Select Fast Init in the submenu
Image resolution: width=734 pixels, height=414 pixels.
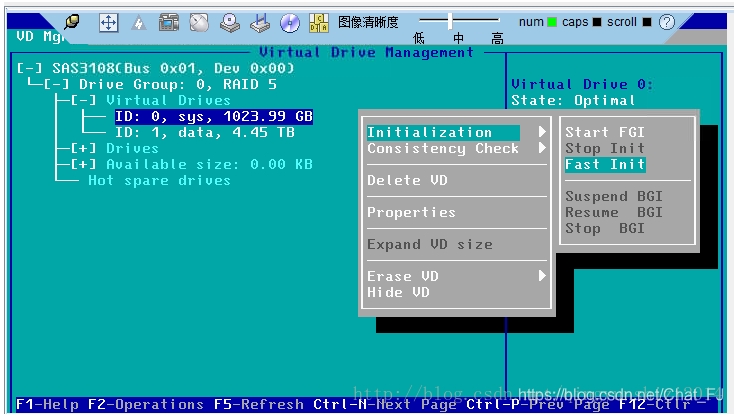pos(605,164)
